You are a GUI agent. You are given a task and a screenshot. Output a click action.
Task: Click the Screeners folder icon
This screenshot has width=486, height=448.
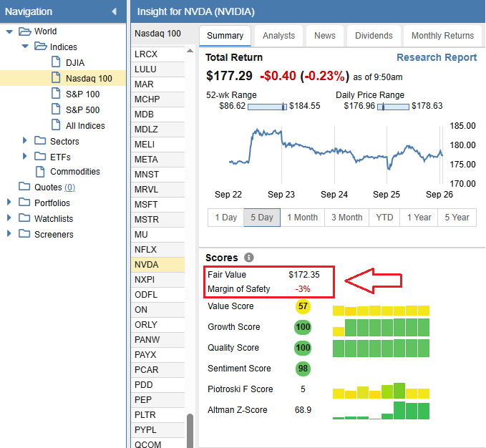tap(24, 235)
